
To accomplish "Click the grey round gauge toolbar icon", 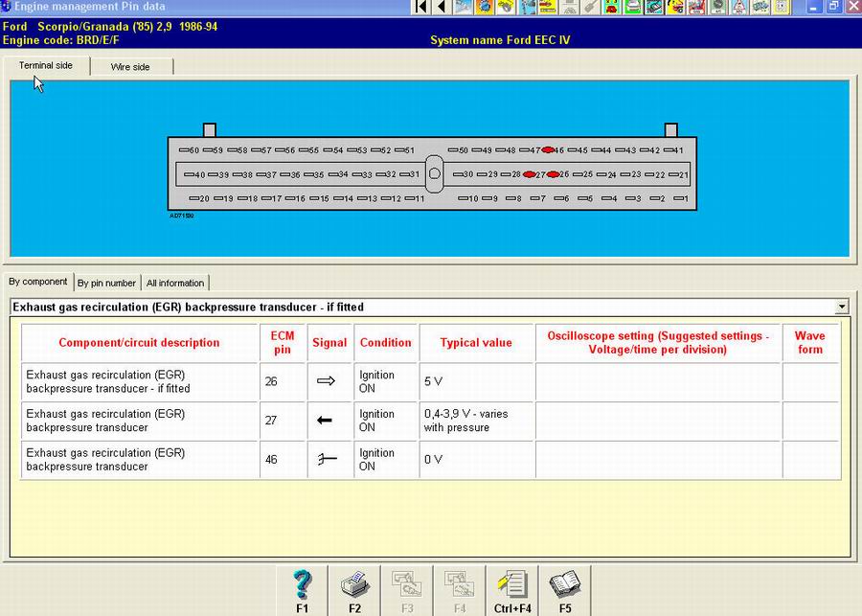I will tap(717, 7).
